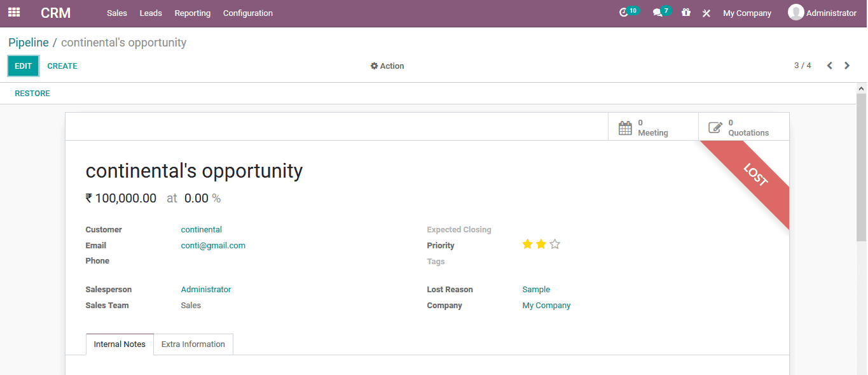Viewport: 868px width, 375px height.
Task: Open the continental customer record link
Action: click(201, 229)
